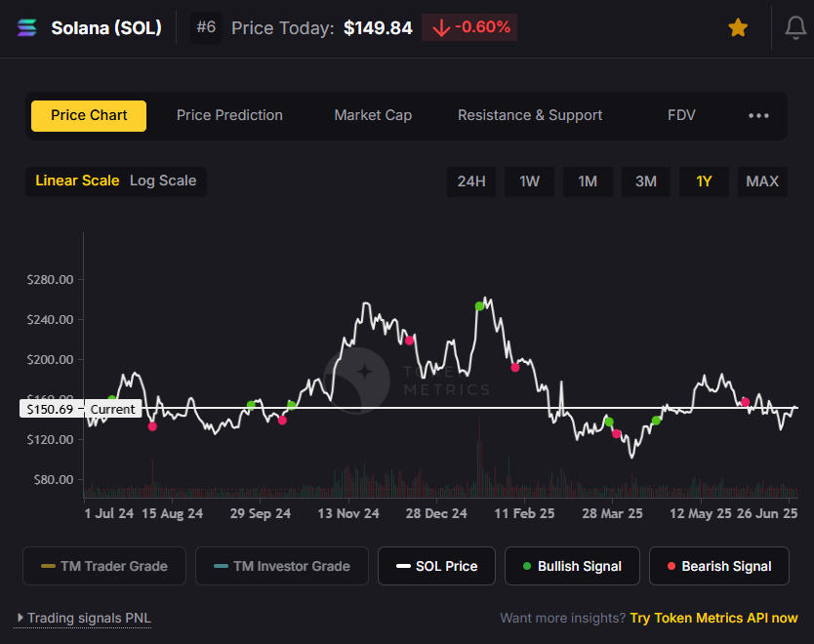
Task: Open the Resistance & Support tab
Action: 530,115
